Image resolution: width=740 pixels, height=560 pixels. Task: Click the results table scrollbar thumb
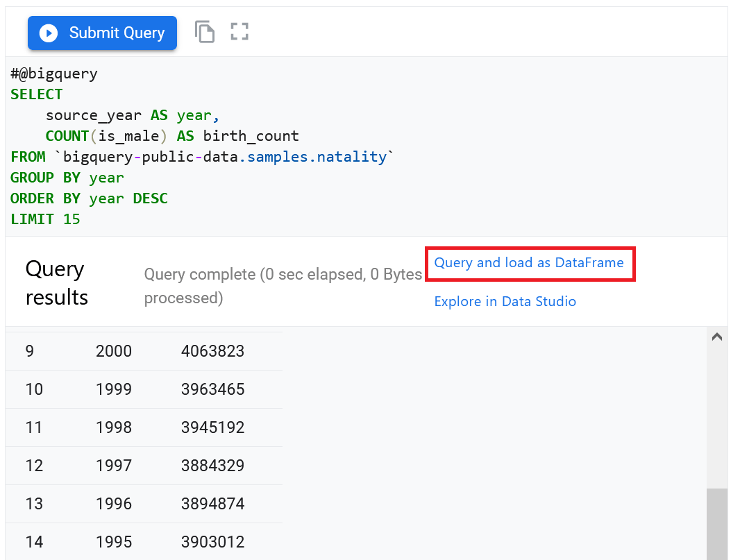pos(717,524)
